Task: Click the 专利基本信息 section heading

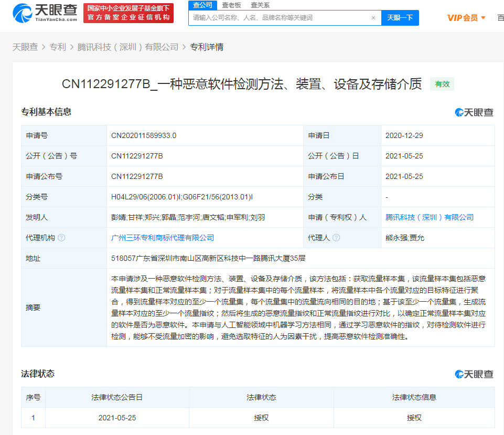Action: click(x=46, y=112)
